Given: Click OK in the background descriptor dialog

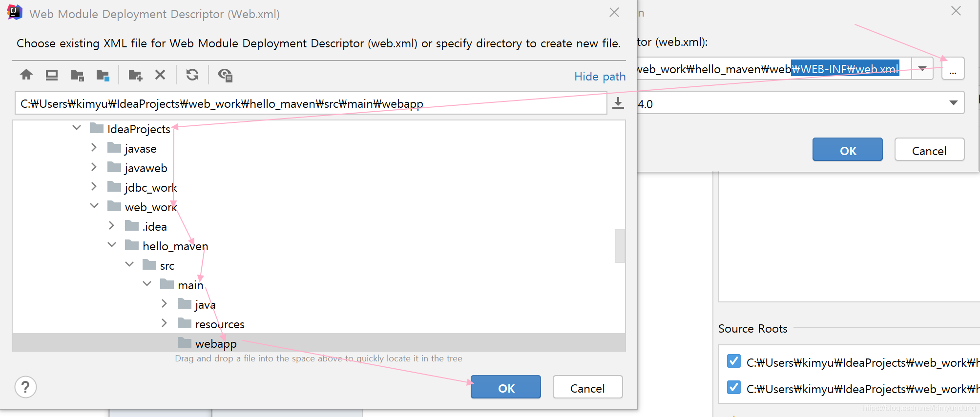Looking at the screenshot, I should pyautogui.click(x=848, y=150).
